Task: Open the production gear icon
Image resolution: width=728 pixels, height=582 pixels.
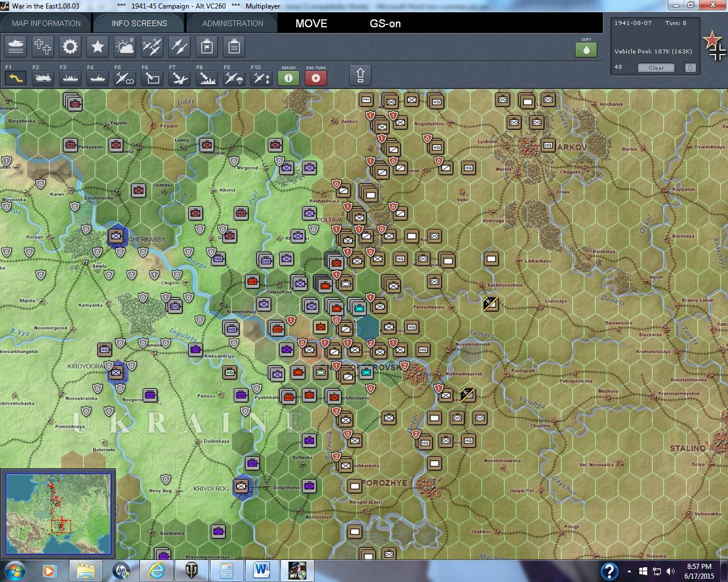Action: [70, 47]
